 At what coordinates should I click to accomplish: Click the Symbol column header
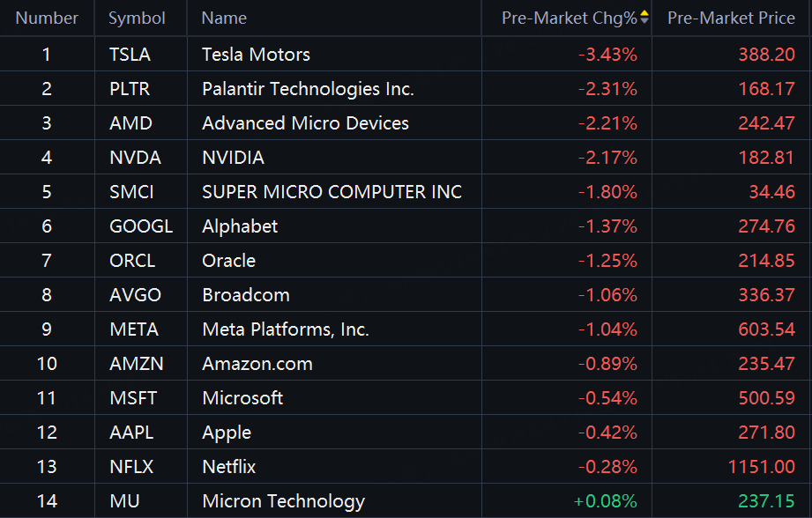point(137,18)
